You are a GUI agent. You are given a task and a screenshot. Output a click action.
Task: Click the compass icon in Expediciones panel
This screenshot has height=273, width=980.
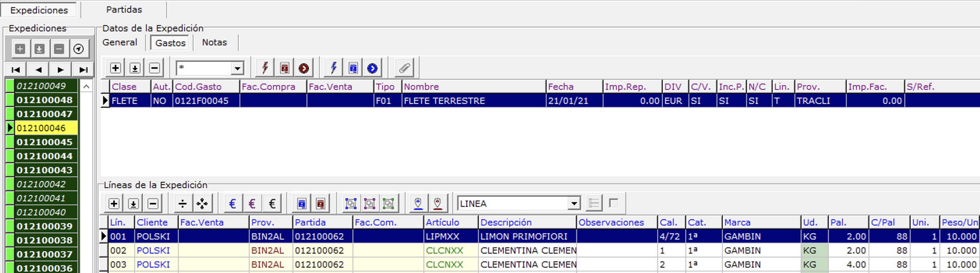click(79, 49)
